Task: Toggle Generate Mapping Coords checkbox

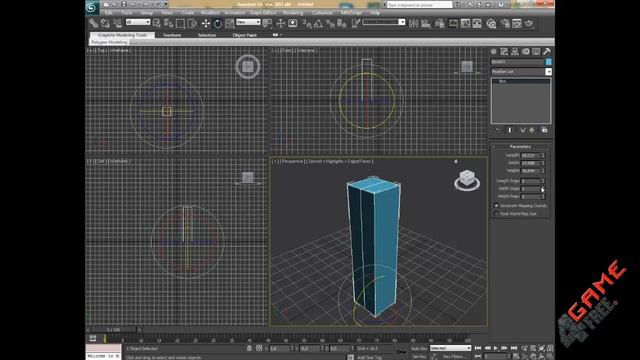Action: [497, 206]
